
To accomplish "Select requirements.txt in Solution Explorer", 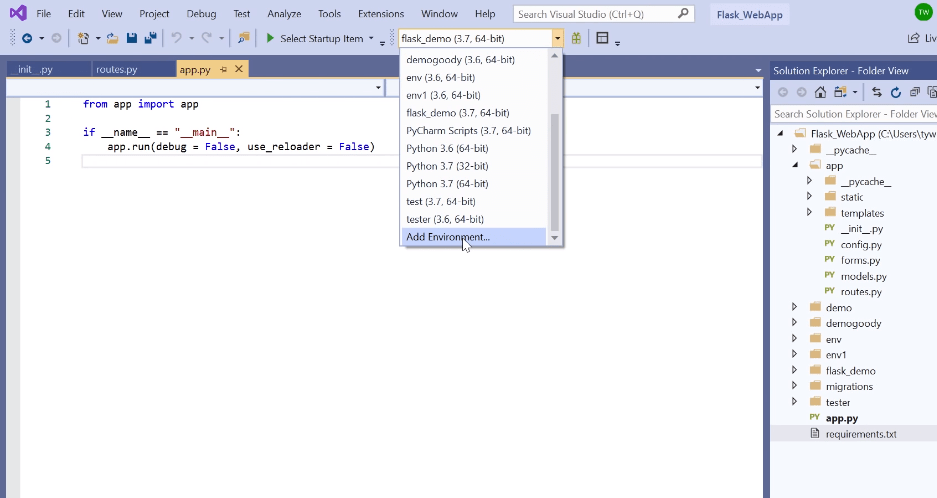I will click(x=861, y=434).
